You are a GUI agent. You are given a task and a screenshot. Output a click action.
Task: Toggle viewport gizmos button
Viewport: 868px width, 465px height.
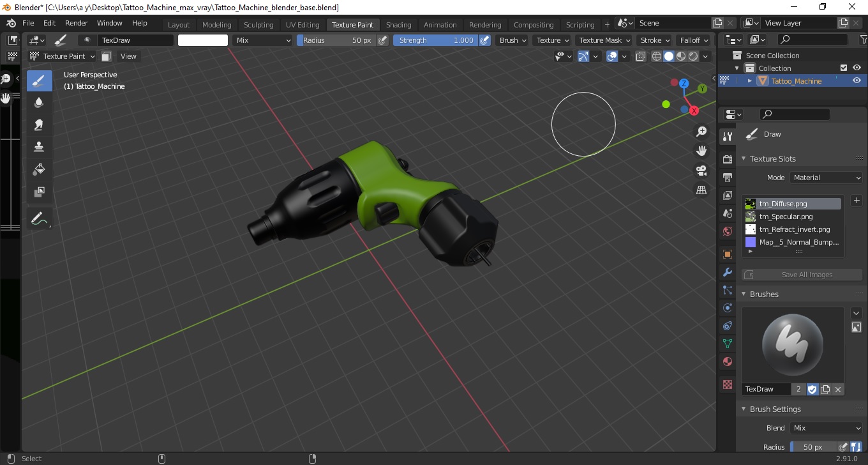[x=583, y=56]
